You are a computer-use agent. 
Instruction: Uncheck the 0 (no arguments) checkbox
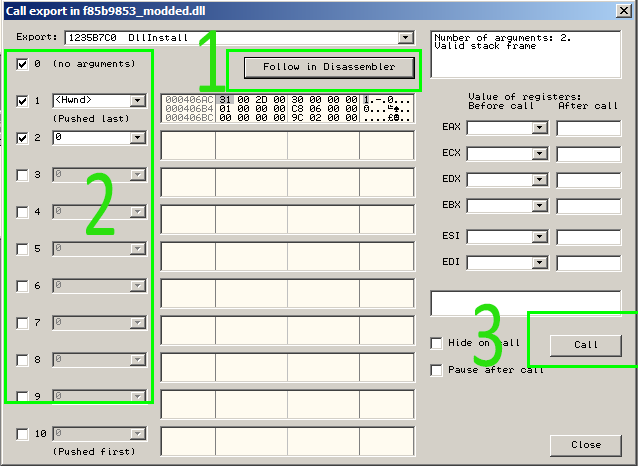pos(23,64)
